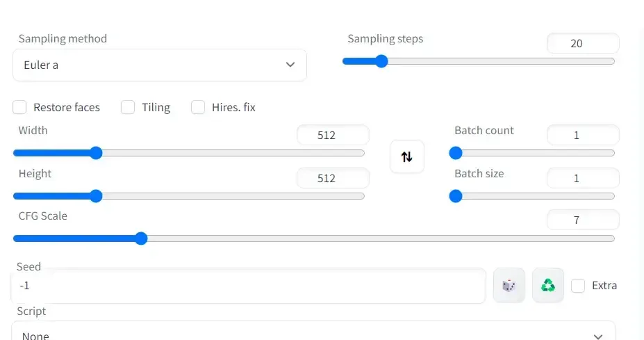Enable the Extra seed checkbox
This screenshot has width=644, height=340.
coord(578,285)
